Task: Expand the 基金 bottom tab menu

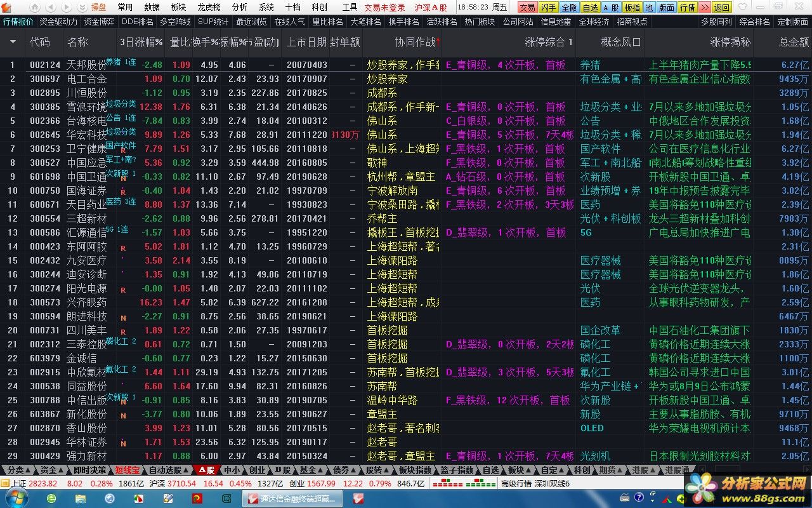Action: (x=312, y=470)
